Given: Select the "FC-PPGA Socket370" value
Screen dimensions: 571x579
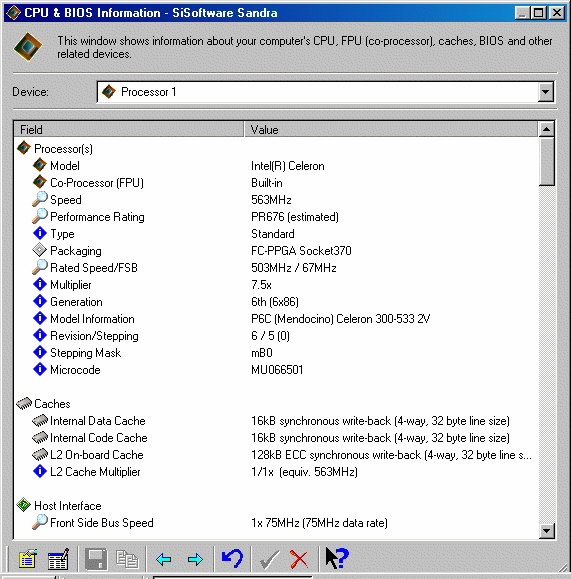Looking at the screenshot, I should (x=301, y=251).
